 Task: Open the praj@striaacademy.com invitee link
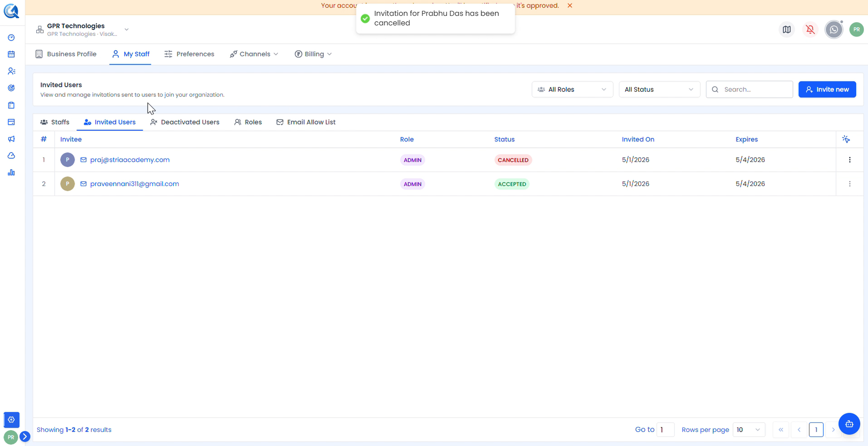click(130, 160)
